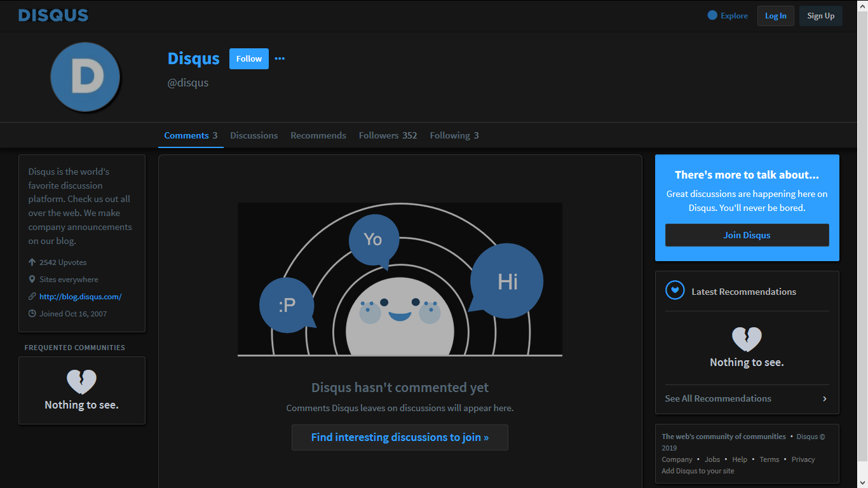Open the Followers tab

click(388, 135)
